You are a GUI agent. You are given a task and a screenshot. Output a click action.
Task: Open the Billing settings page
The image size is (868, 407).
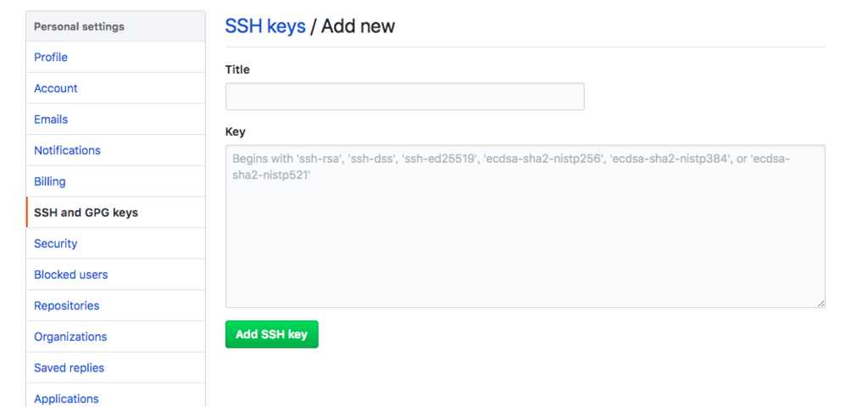point(50,181)
